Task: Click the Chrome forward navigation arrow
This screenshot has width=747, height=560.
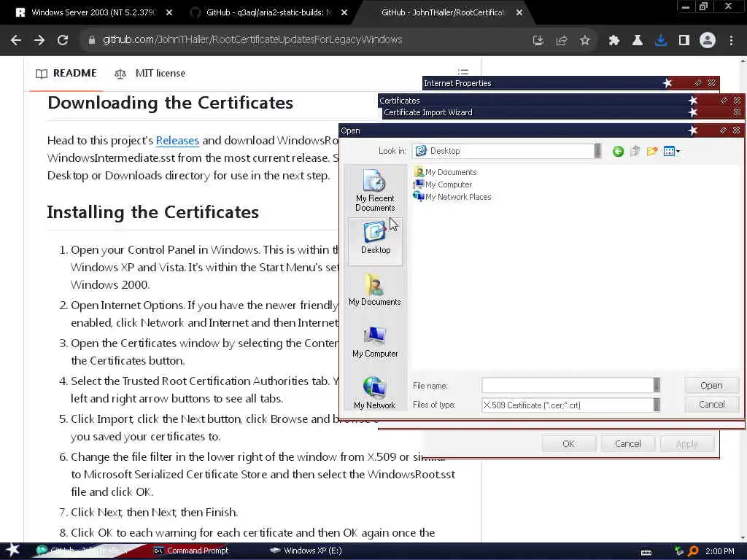Action: (x=39, y=41)
